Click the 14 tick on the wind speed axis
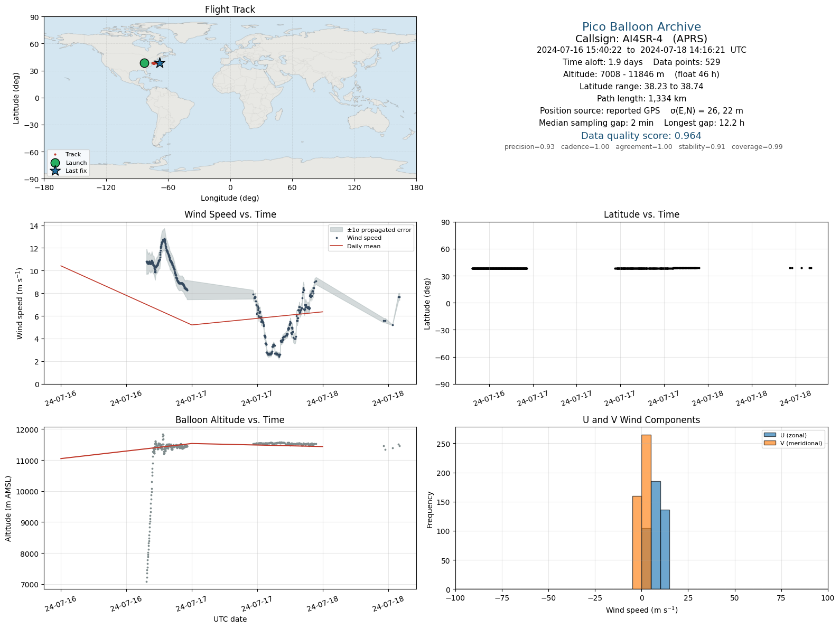Screen dimensions: 840x628 click(x=34, y=226)
